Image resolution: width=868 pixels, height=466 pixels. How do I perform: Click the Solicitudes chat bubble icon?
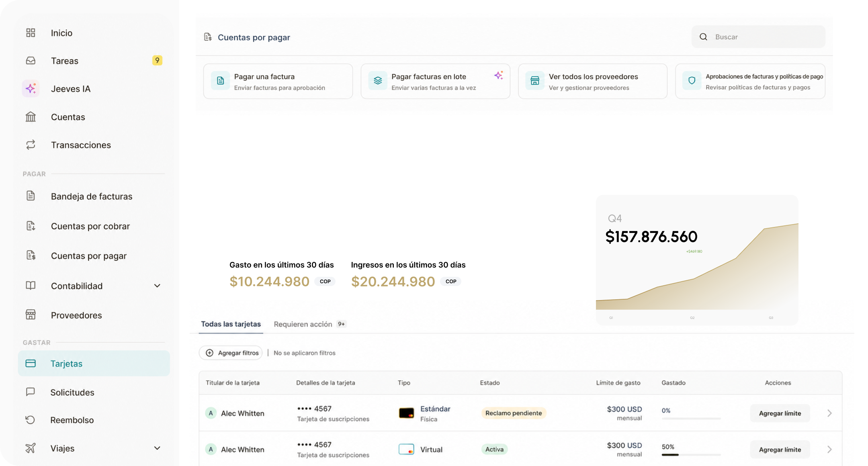click(x=31, y=392)
